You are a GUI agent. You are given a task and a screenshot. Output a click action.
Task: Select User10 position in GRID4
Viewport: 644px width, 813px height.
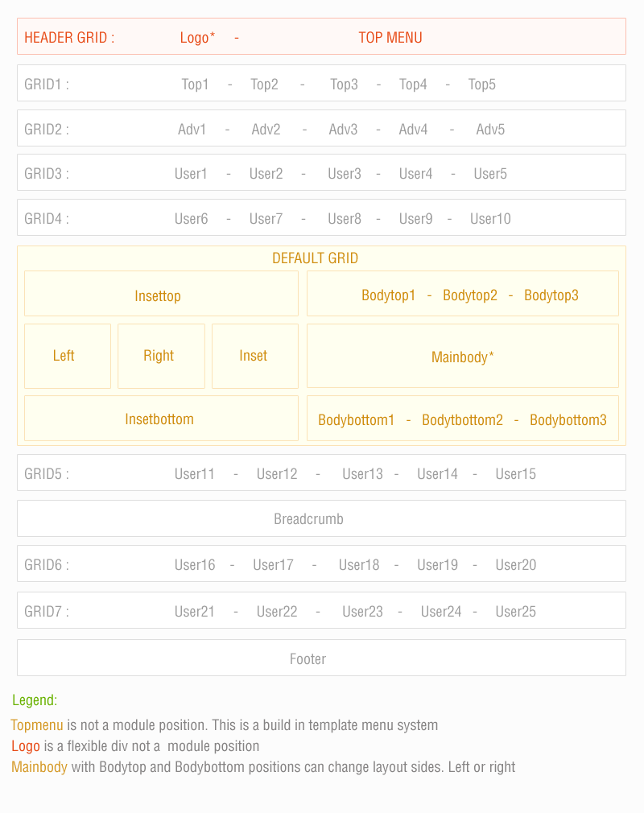click(490, 219)
